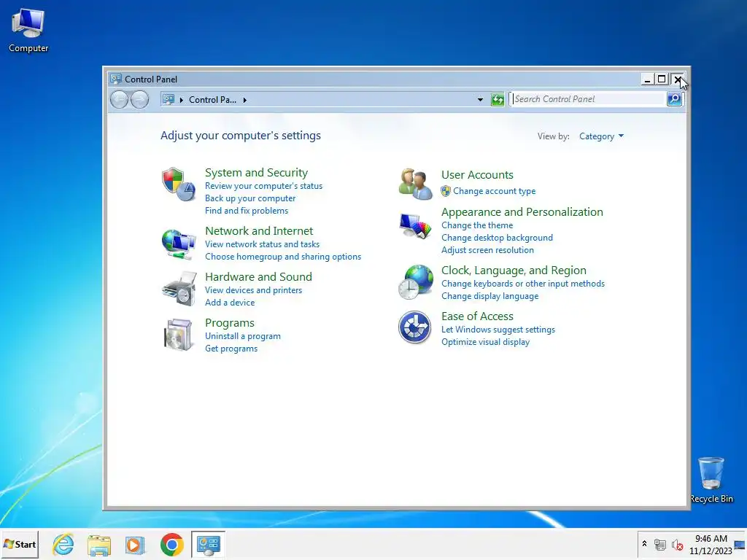Screen dimensions: 747x560
Task: Click Back up your computer
Action: pyautogui.click(x=250, y=198)
